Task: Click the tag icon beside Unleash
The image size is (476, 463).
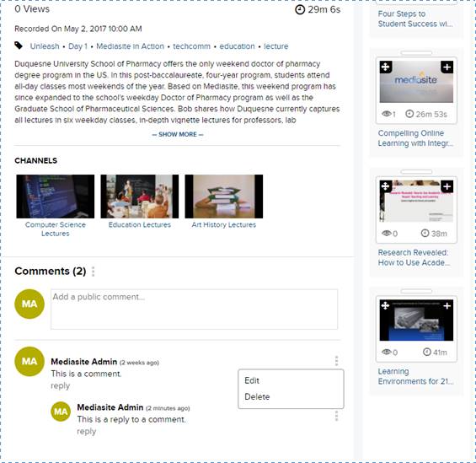Action: 19,46
